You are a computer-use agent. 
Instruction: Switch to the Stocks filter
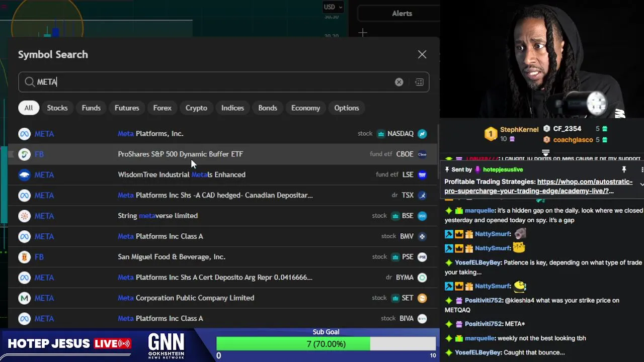[x=57, y=108]
